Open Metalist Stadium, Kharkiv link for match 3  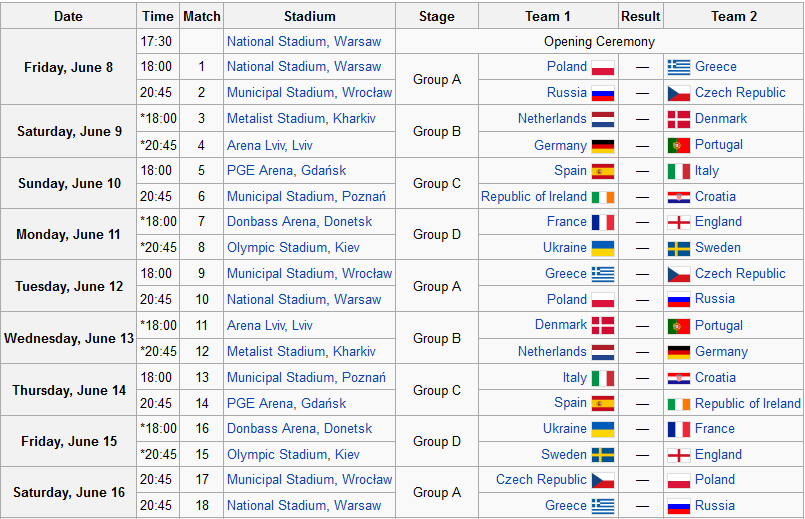coord(301,119)
